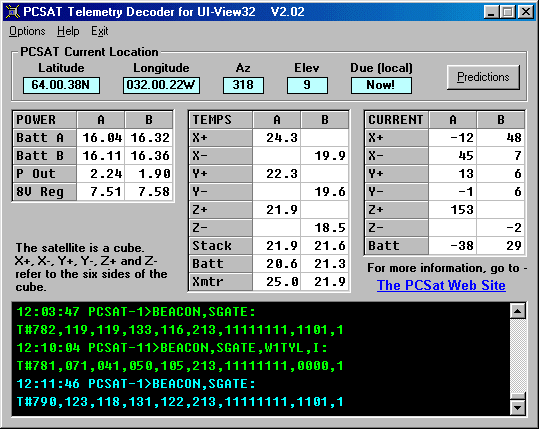This screenshot has width=539, height=429.
Task: Click the telemetry log scroll up arrow
Action: (518, 311)
